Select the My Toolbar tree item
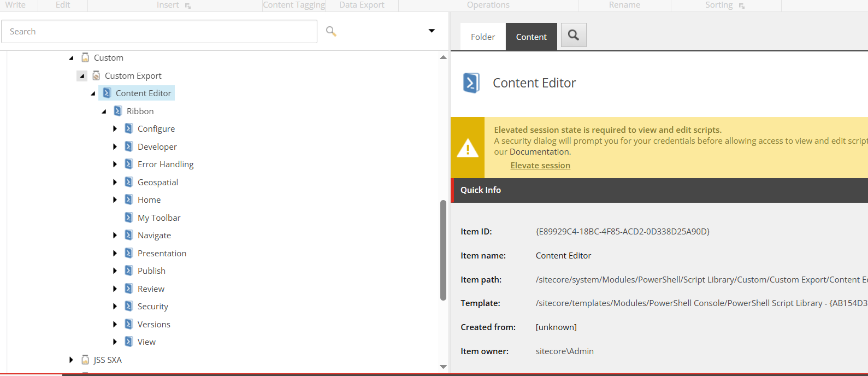This screenshot has width=868, height=376. coord(159,218)
